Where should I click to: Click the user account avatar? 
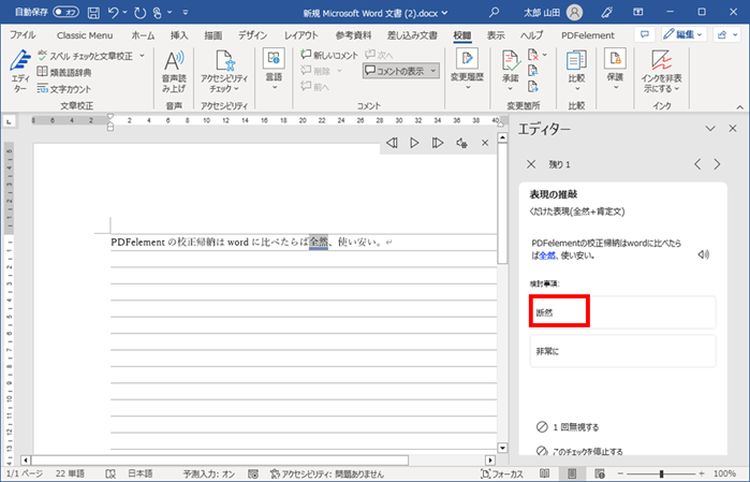[574, 12]
